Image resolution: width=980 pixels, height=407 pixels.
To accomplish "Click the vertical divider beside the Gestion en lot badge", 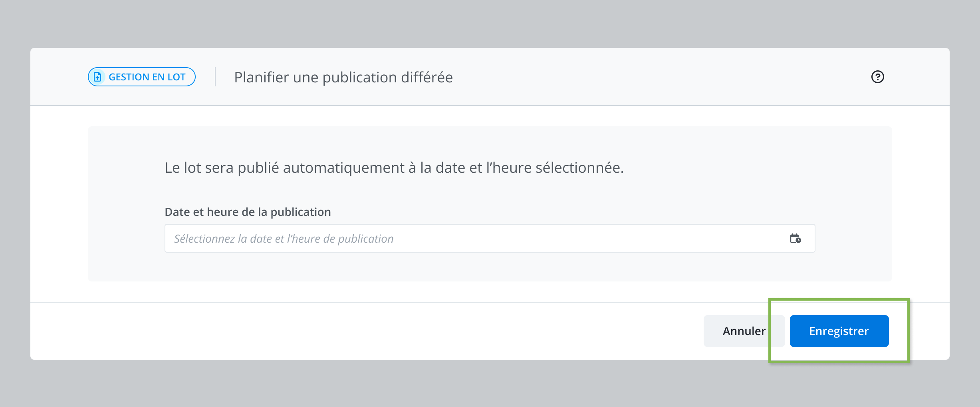I will coord(215,77).
